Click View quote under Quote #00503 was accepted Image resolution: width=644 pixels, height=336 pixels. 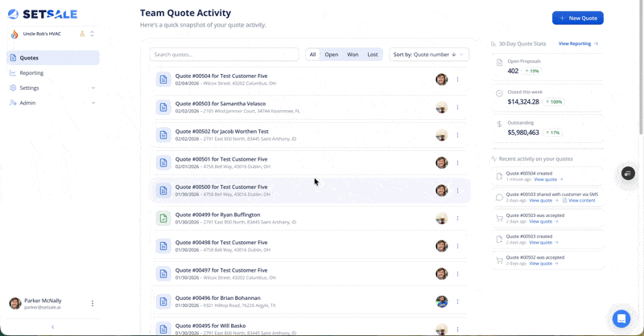coord(543,222)
